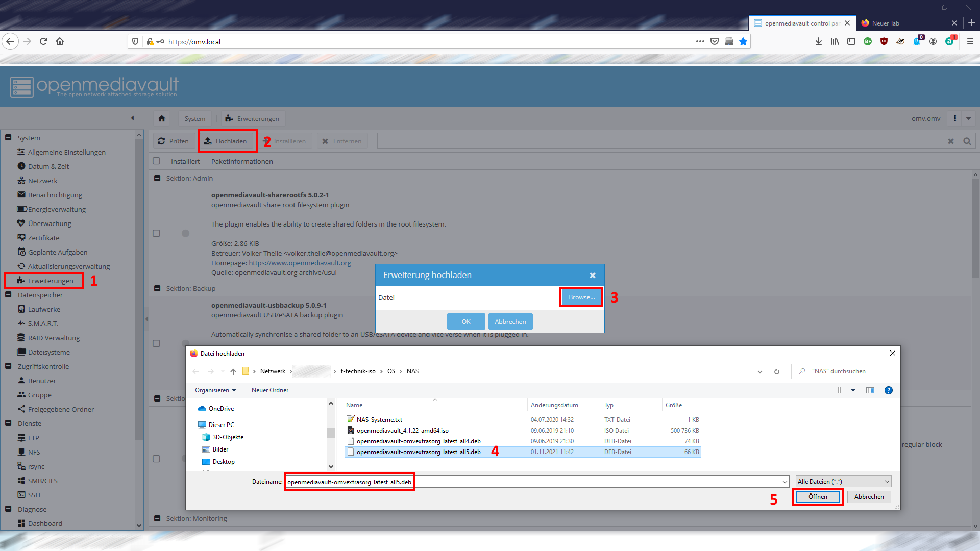The width and height of the screenshot is (980, 551).
Task: Open Zertifikate in the sidebar
Action: click(43, 238)
